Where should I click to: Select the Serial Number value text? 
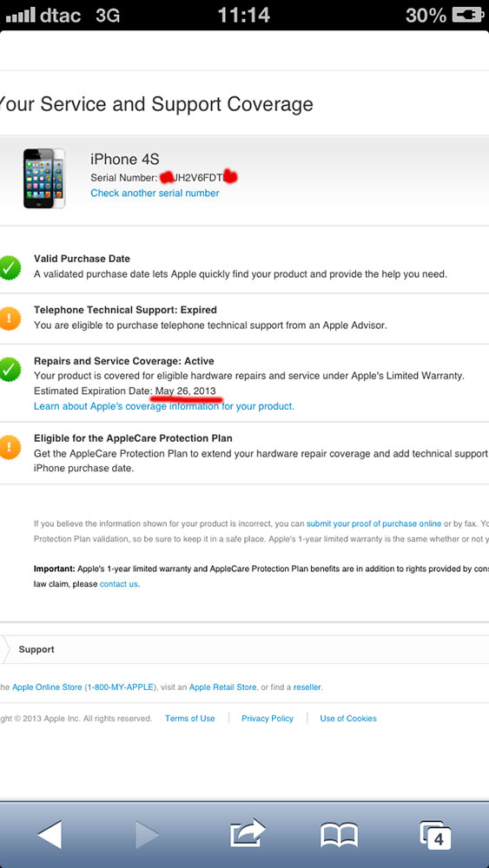pyautogui.click(x=200, y=178)
